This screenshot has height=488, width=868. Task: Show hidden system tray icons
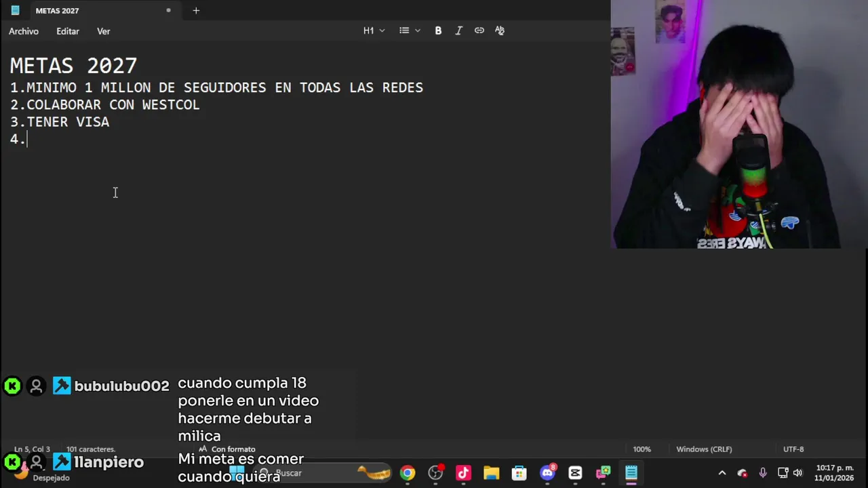click(x=722, y=473)
